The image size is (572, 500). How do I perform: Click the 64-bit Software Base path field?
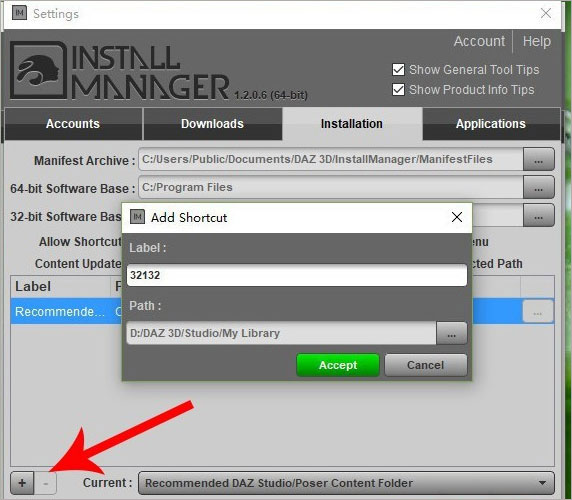coord(331,187)
